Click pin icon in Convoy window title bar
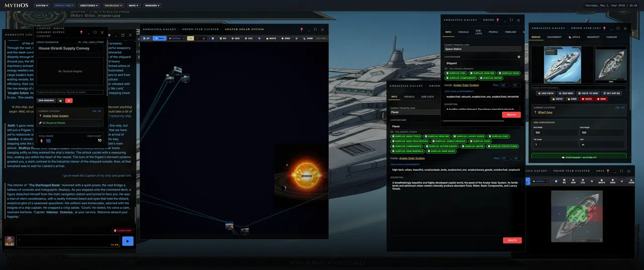This screenshot has height=270, width=644. click(x=81, y=32)
